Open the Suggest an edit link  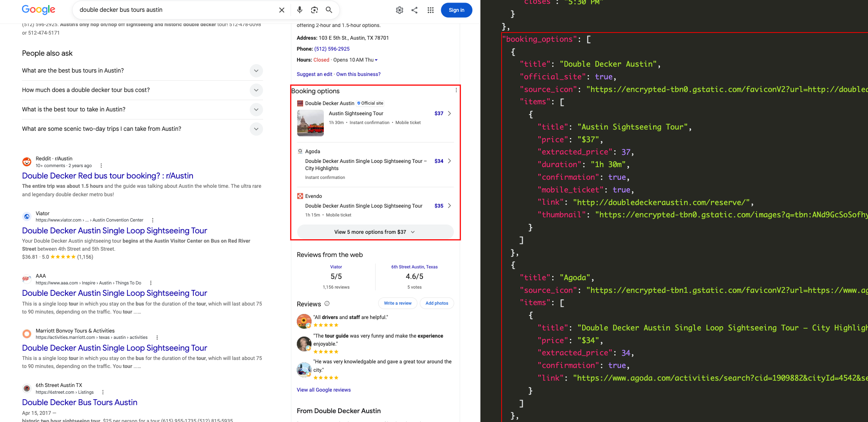pos(315,74)
